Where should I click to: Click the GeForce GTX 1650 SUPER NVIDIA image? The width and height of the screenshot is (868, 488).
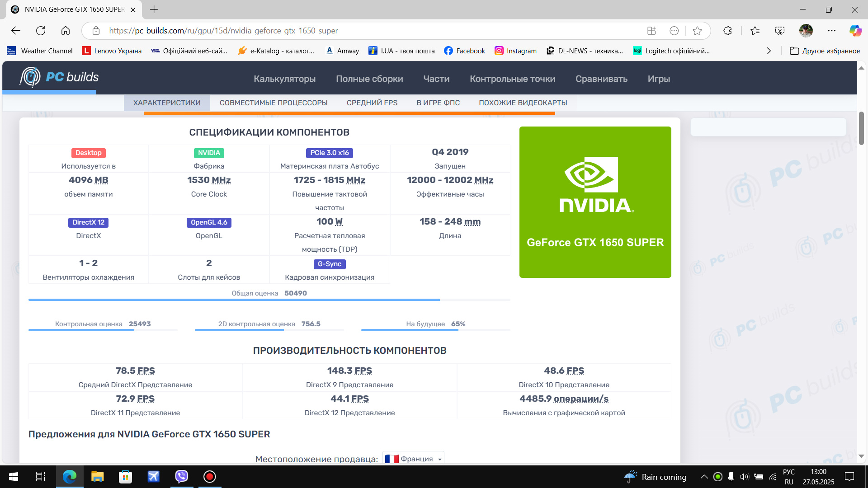[x=595, y=202]
